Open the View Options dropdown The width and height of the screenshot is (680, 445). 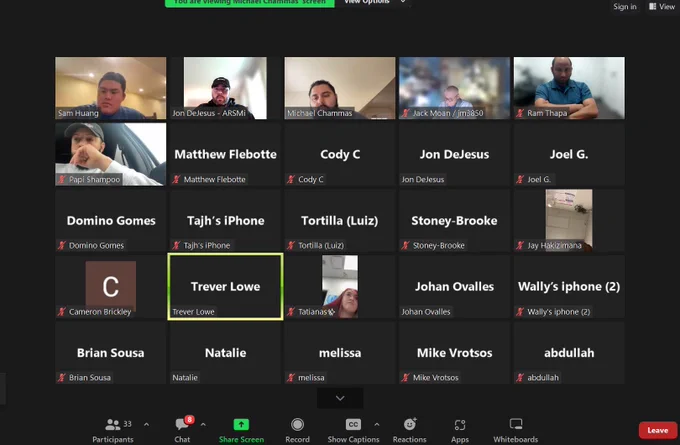click(x=374, y=2)
